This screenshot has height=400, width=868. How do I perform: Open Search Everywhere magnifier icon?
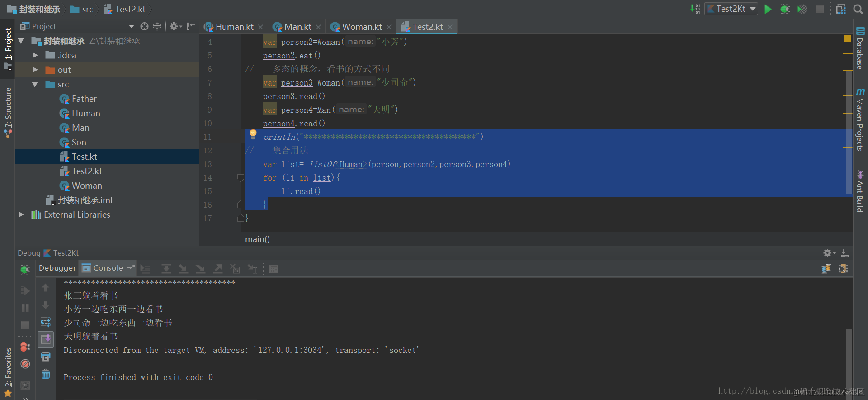point(858,9)
